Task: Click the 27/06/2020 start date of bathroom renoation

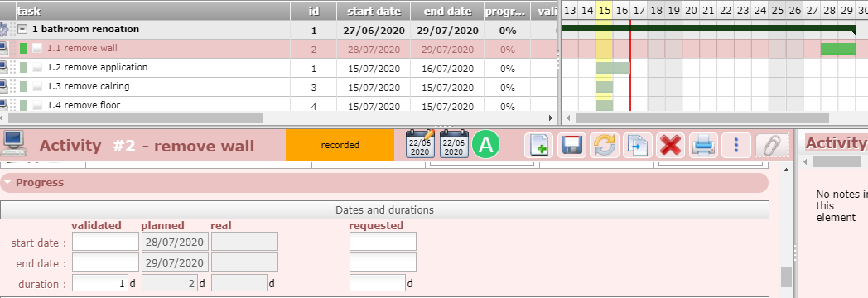Action: (x=374, y=31)
